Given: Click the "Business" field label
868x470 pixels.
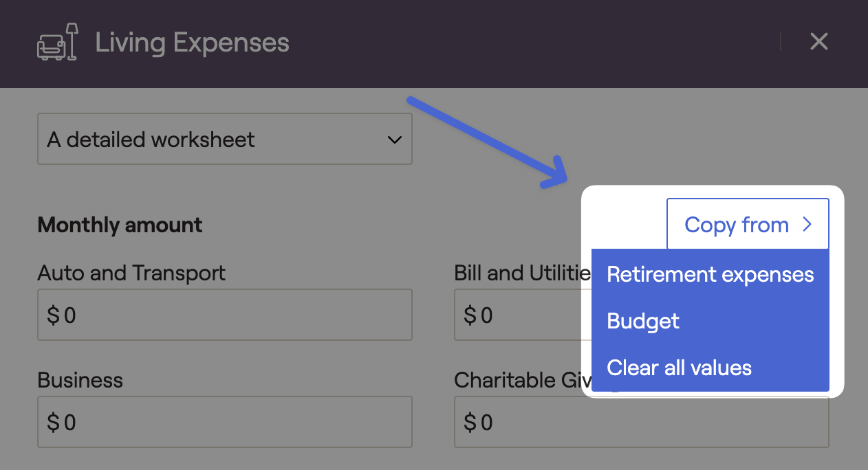Looking at the screenshot, I should (x=80, y=380).
